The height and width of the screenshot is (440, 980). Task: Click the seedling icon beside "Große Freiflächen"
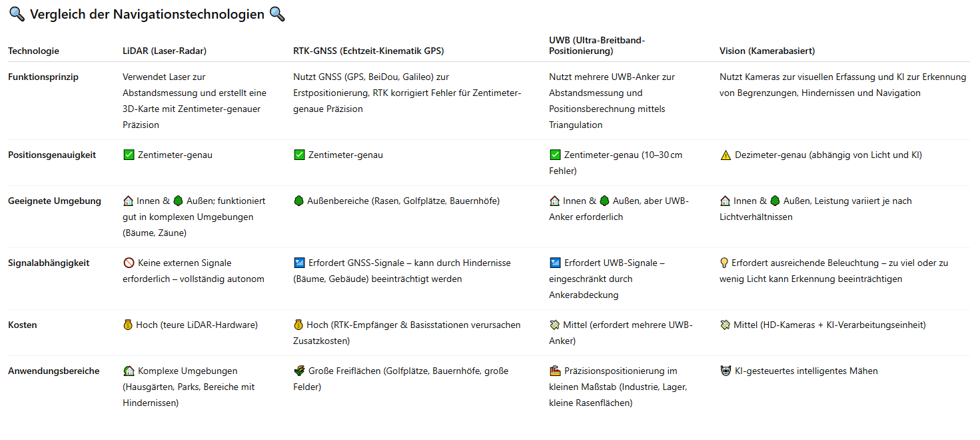coord(299,371)
